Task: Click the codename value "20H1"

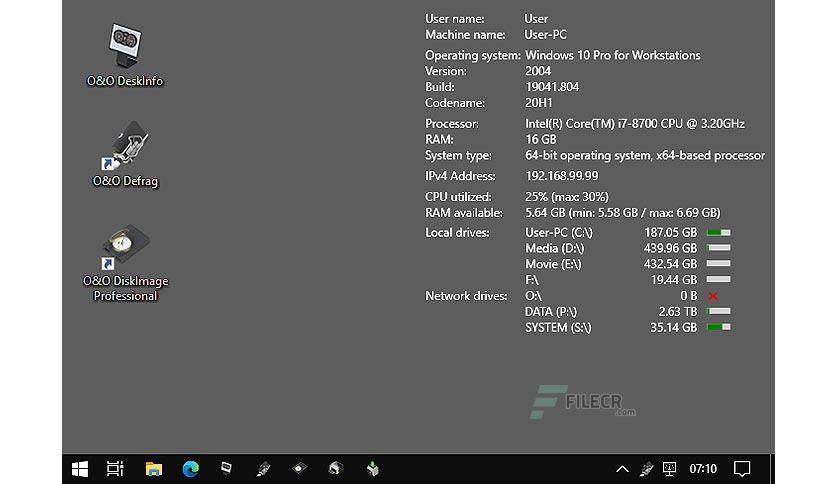Action: click(x=538, y=103)
